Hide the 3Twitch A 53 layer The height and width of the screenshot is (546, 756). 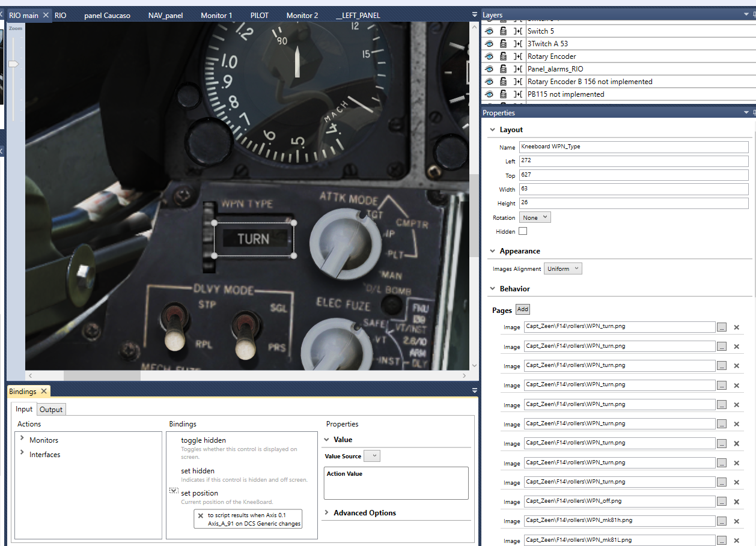[489, 44]
